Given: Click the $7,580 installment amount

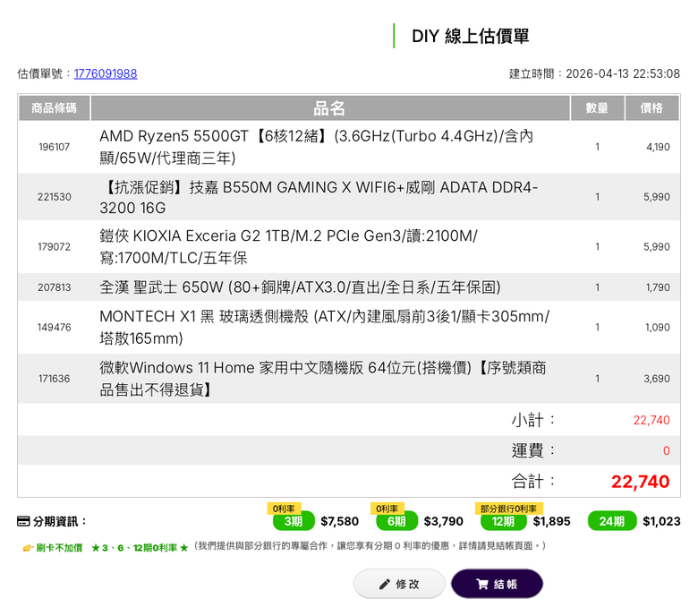Looking at the screenshot, I should click(340, 521).
